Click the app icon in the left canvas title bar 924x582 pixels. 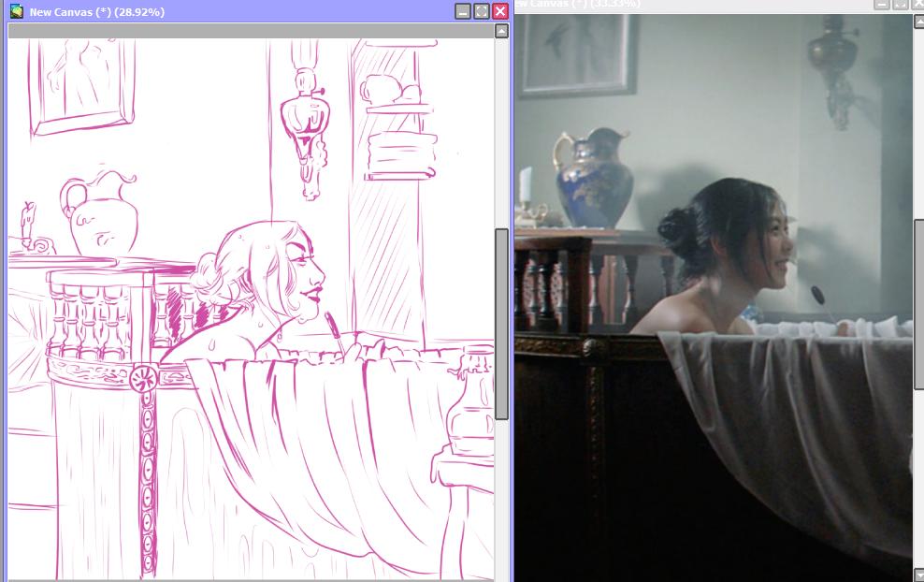pyautogui.click(x=17, y=11)
